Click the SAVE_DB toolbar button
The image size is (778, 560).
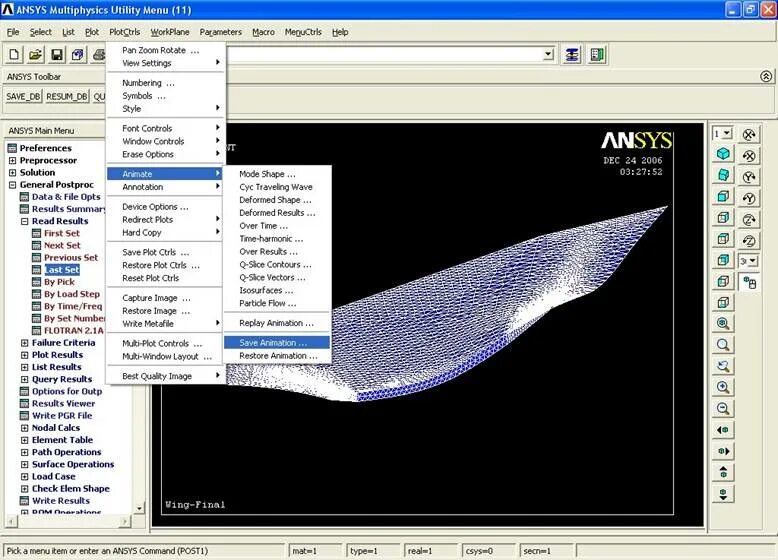(23, 96)
